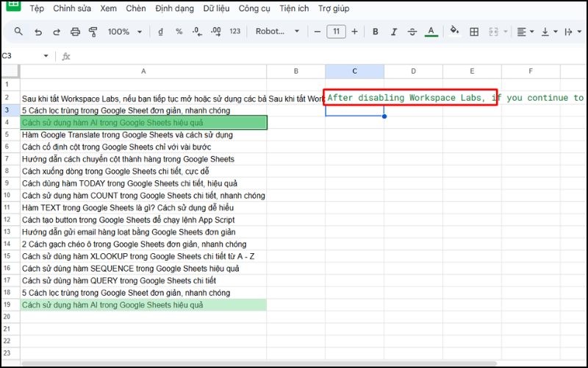Screen dimensions: 588x368
Task: Open the Trợ giúp menu
Action: click(334, 8)
